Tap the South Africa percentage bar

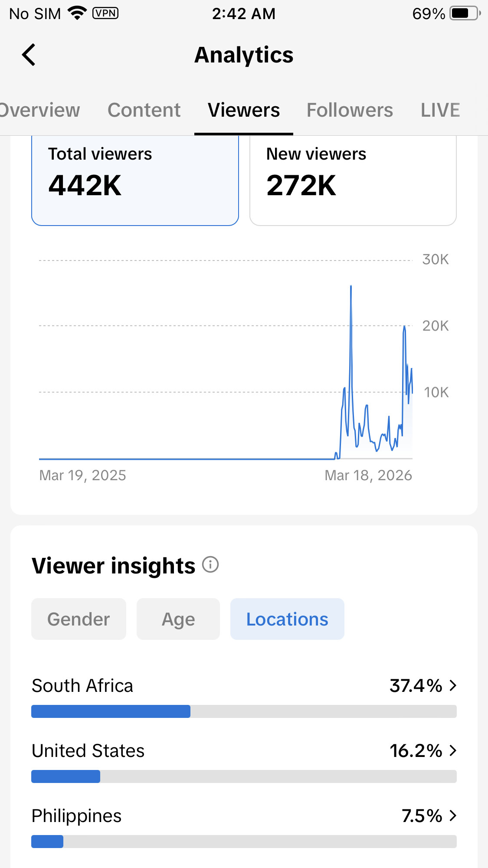(244, 711)
